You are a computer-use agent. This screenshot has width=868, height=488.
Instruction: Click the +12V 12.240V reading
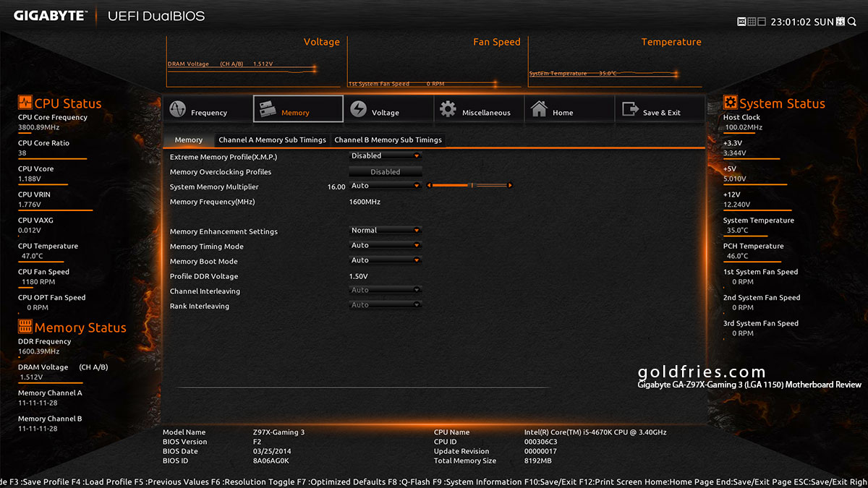(739, 205)
